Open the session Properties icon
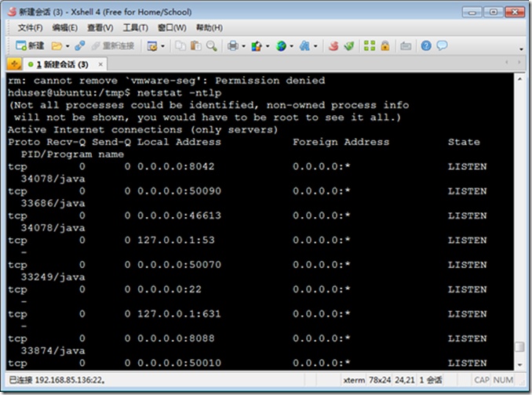Screen dimensions: 532x395 (x=152, y=45)
